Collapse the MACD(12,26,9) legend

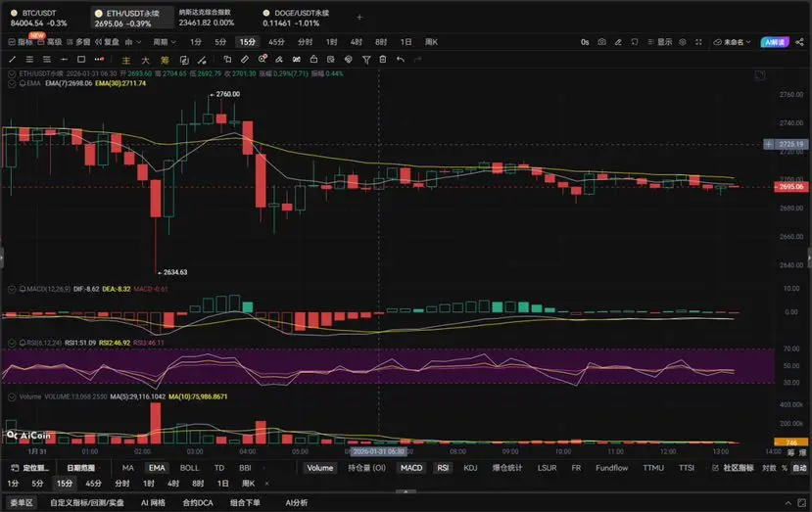click(x=12, y=289)
